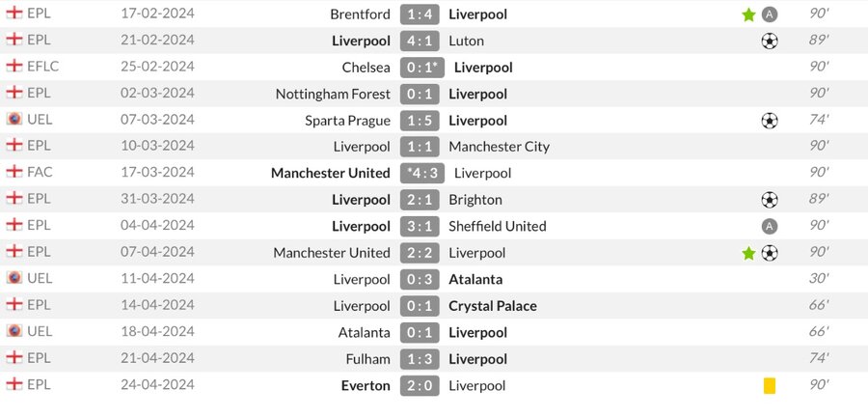The image size is (868, 417).
Task: Open the Manchester City team link
Action: point(500,147)
